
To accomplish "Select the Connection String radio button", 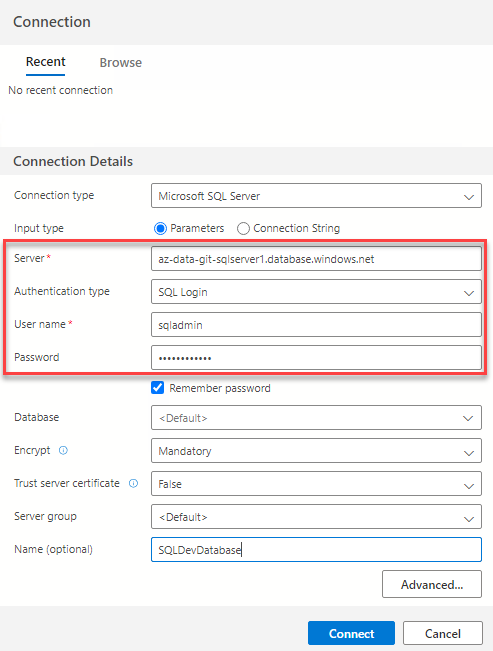I will (x=243, y=228).
